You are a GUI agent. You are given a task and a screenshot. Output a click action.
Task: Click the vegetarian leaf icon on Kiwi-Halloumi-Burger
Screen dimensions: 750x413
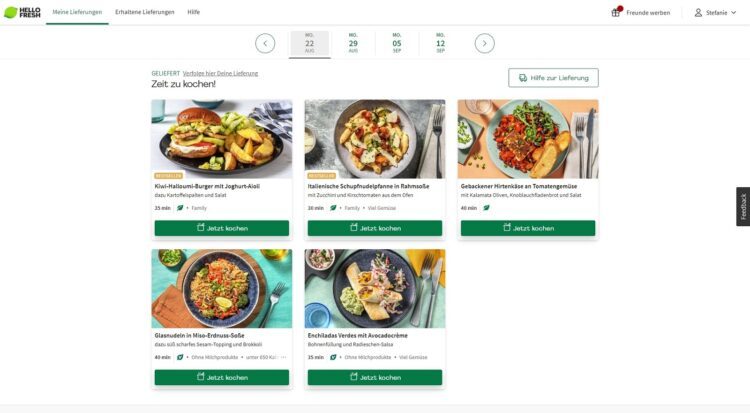click(180, 208)
